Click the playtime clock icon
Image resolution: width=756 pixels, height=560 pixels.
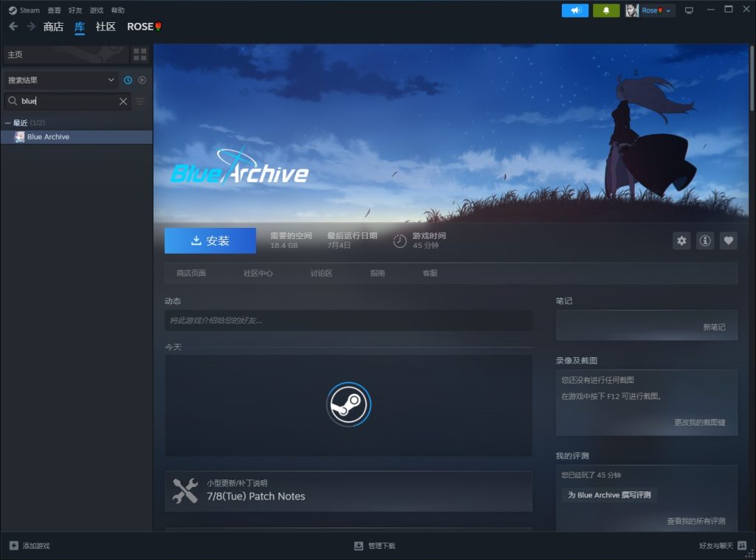399,241
